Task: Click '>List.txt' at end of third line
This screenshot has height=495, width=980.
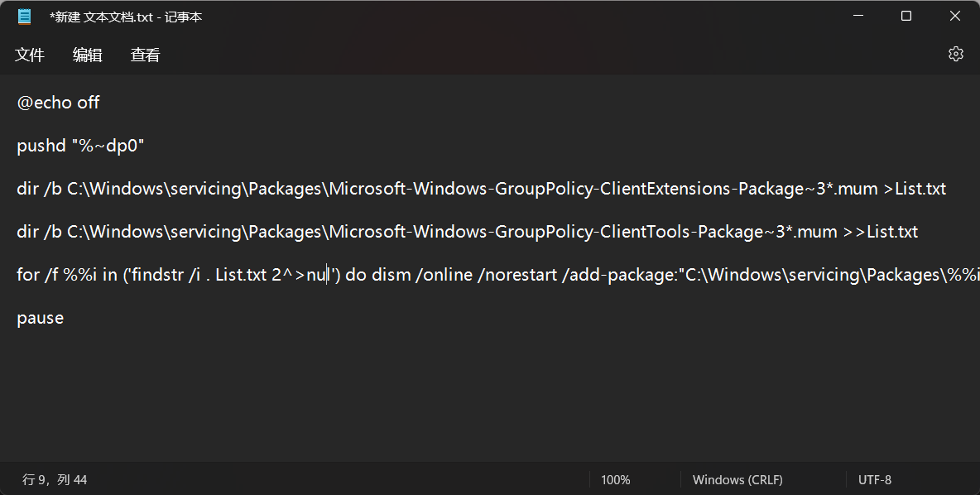Action: point(915,189)
